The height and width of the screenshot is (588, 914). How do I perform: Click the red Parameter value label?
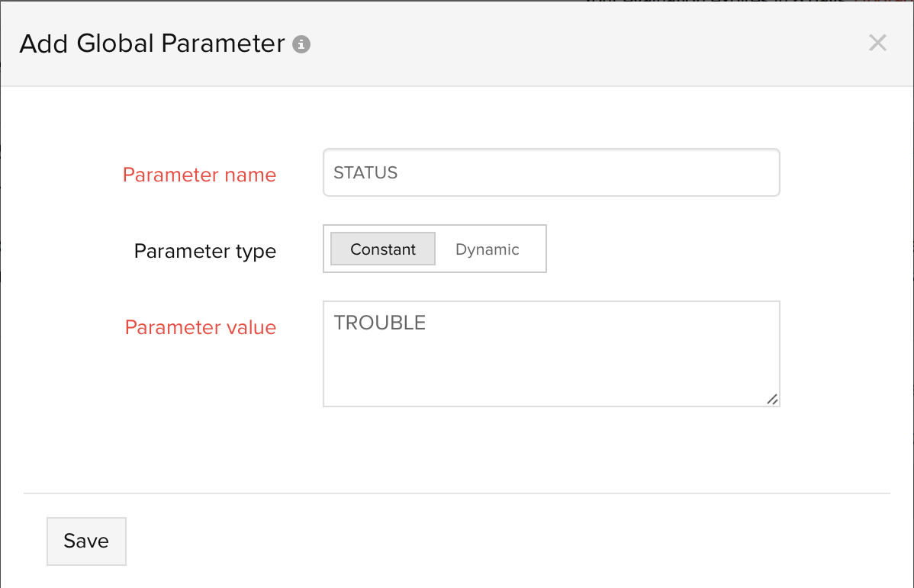(200, 327)
